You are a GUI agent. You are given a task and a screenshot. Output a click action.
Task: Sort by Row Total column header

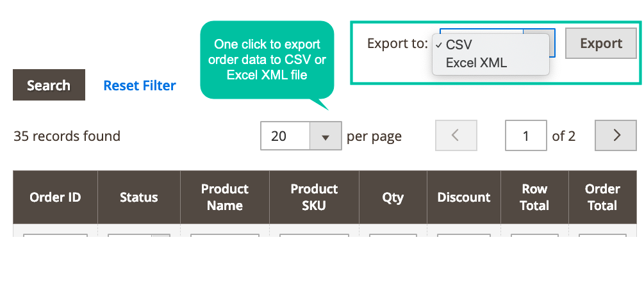pos(534,197)
